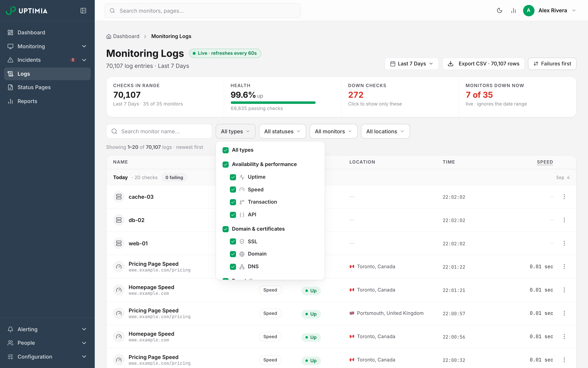Sort with Failures first button
Image resolution: width=588 pixels, height=368 pixels.
(x=552, y=64)
